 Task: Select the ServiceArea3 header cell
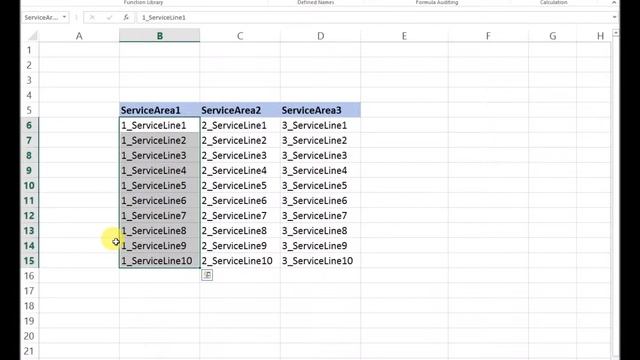coord(320,110)
